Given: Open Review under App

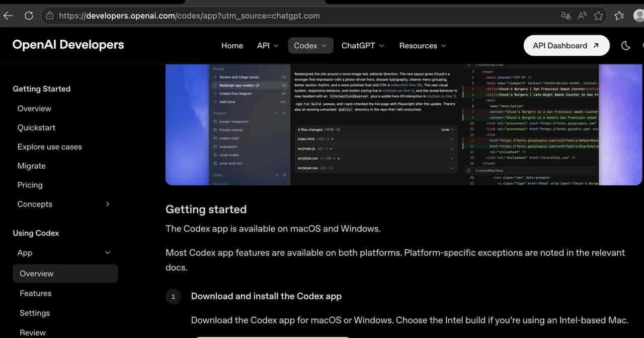Looking at the screenshot, I should (33, 332).
